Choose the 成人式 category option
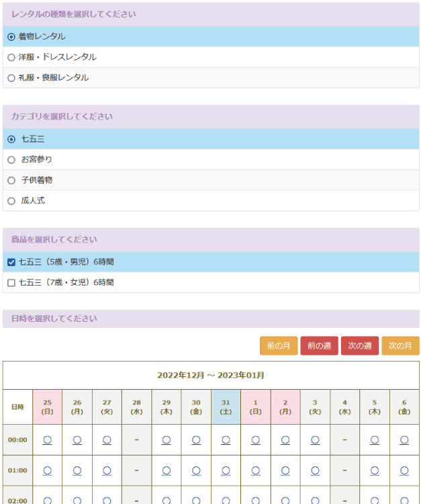Viewport: 421px width, 504px height. pyautogui.click(x=11, y=200)
